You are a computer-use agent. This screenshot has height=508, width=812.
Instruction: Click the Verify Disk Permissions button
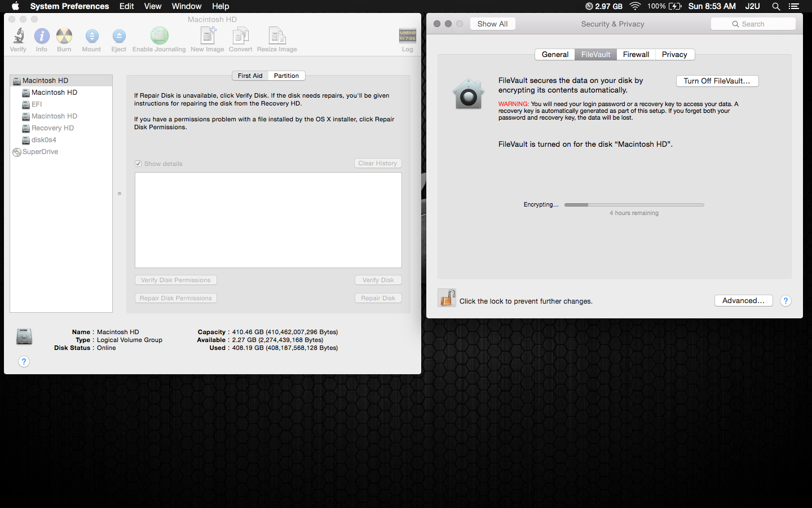(176, 280)
